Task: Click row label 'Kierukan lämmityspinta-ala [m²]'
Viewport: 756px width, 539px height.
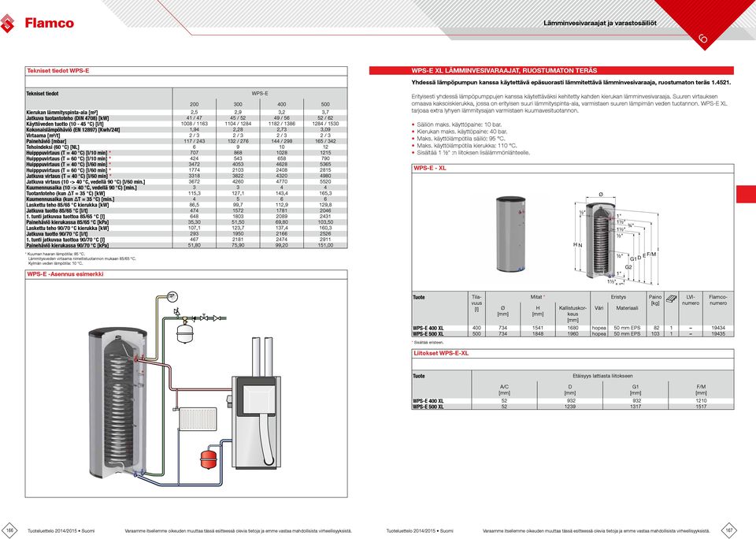Action: pos(62,112)
